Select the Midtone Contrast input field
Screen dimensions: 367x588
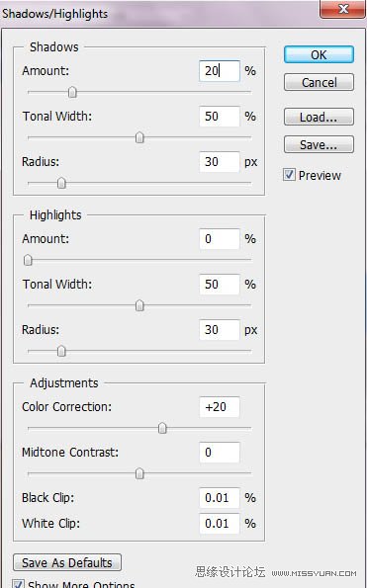220,453
